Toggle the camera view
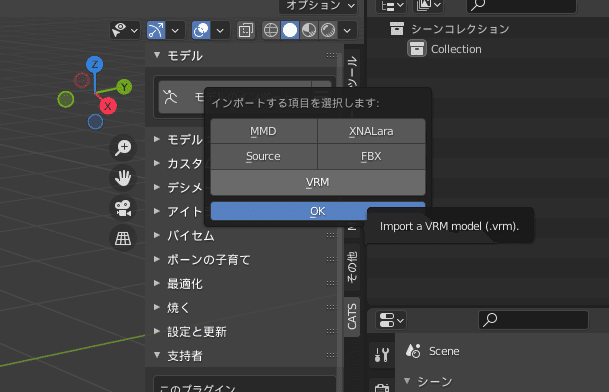Image resolution: width=609 pixels, height=392 pixels. [123, 208]
